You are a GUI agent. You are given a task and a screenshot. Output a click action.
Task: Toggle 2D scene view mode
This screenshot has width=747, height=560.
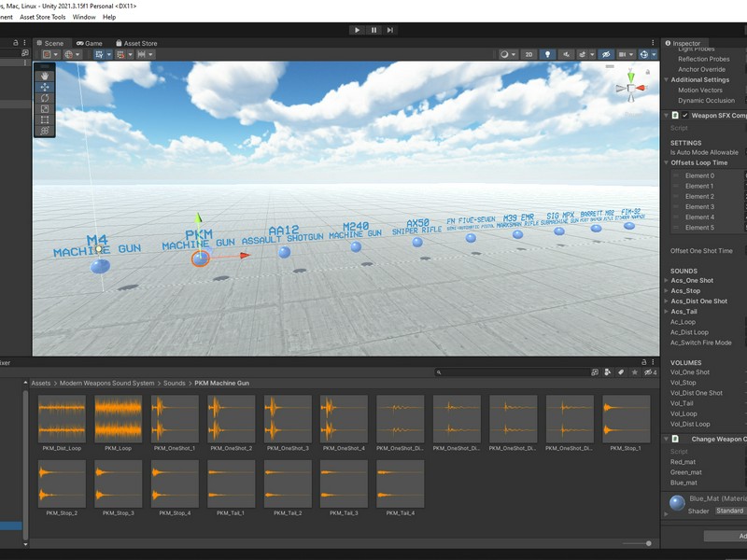[x=529, y=54]
